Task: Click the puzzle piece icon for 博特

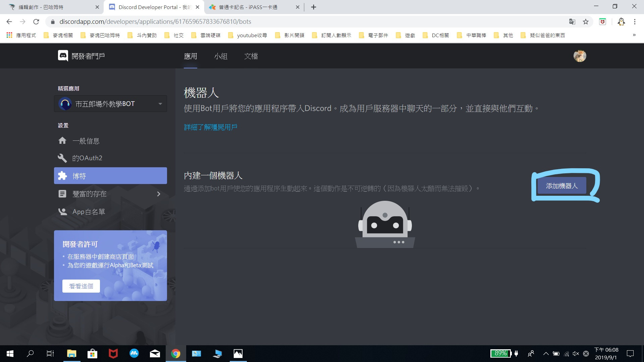Action: (62, 176)
